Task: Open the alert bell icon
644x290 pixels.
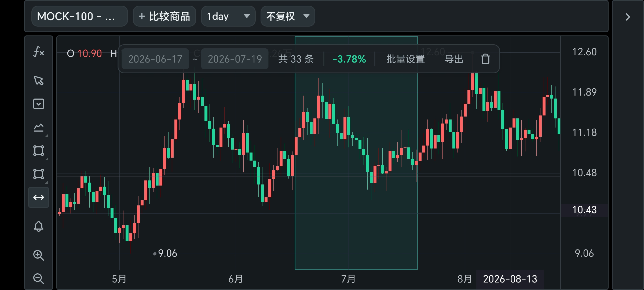Action: tap(39, 226)
